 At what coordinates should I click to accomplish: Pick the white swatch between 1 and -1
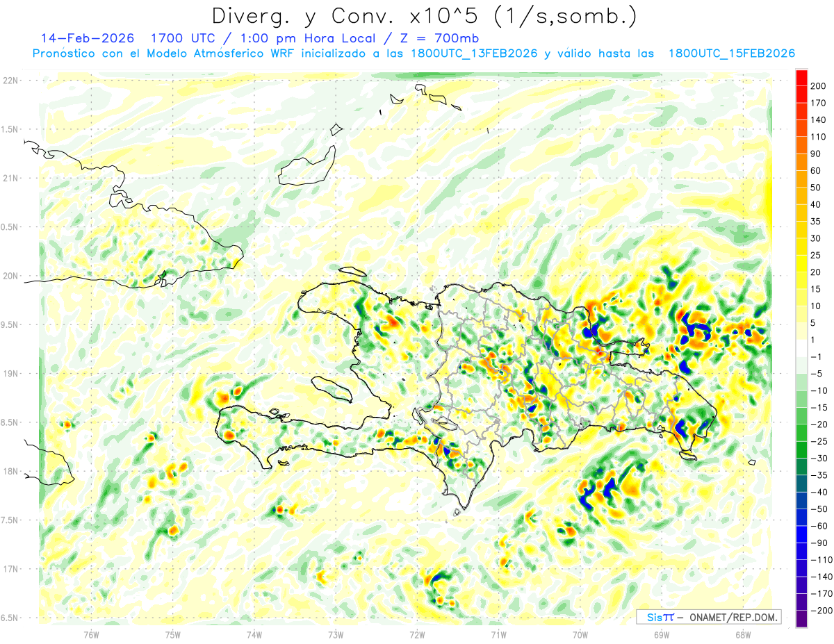(802, 349)
